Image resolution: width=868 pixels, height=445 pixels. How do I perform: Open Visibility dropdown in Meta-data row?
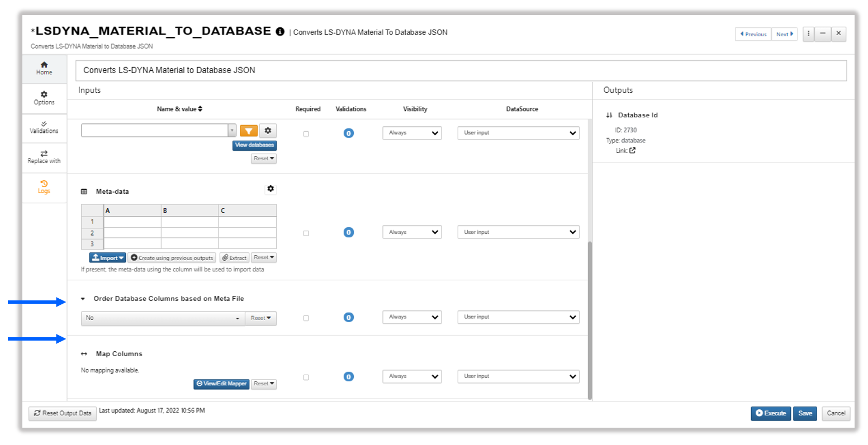click(412, 232)
